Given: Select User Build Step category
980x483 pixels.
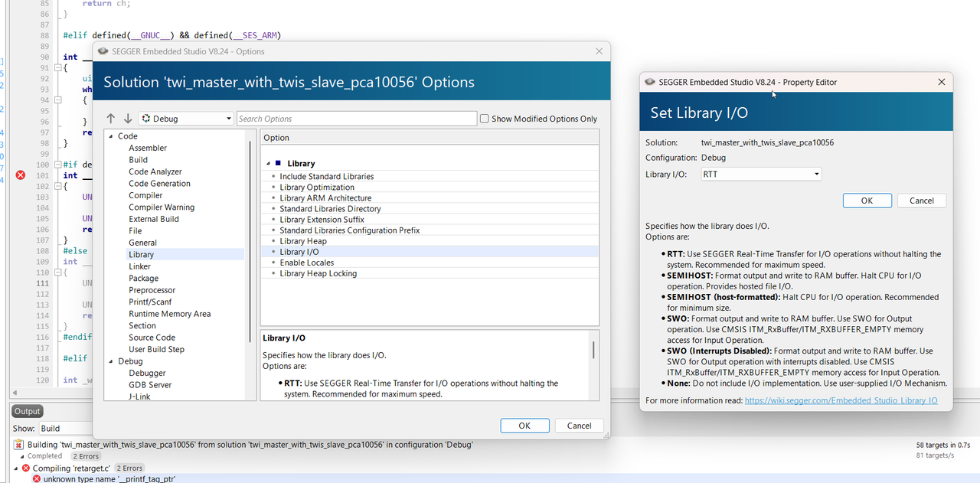Looking at the screenshot, I should tap(156, 349).
